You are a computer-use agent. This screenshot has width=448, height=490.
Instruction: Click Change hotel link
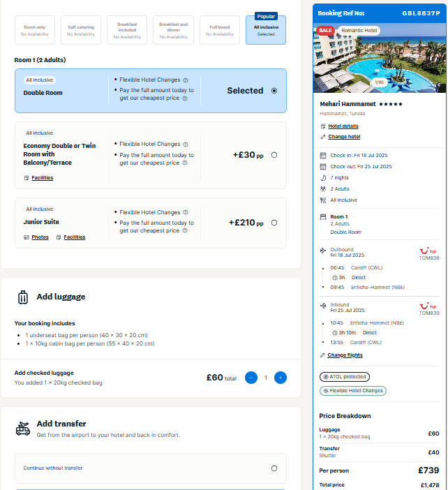[344, 137]
